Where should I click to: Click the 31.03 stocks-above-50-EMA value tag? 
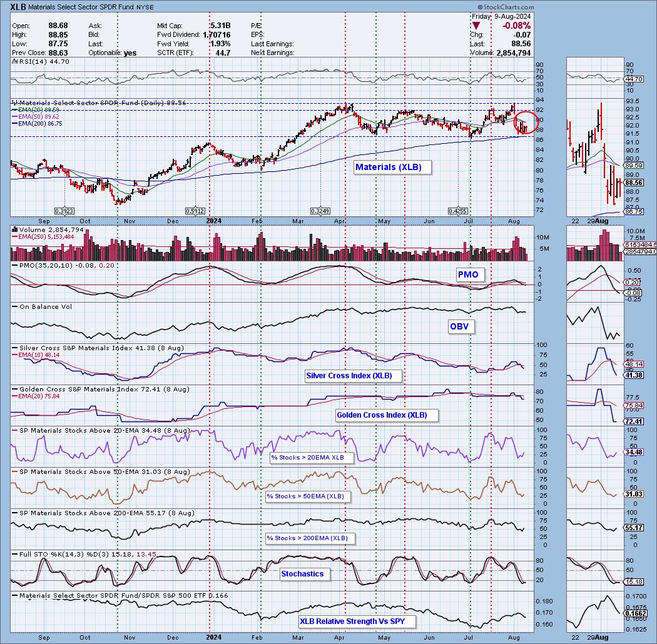tap(633, 494)
